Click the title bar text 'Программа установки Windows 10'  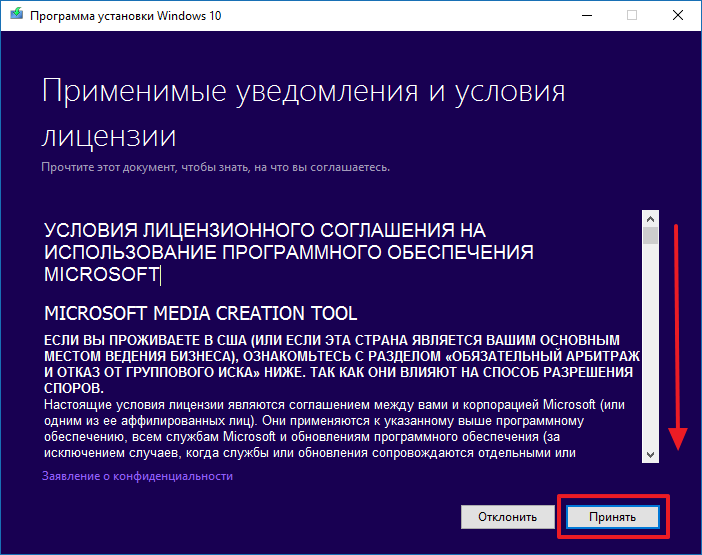[x=125, y=16]
